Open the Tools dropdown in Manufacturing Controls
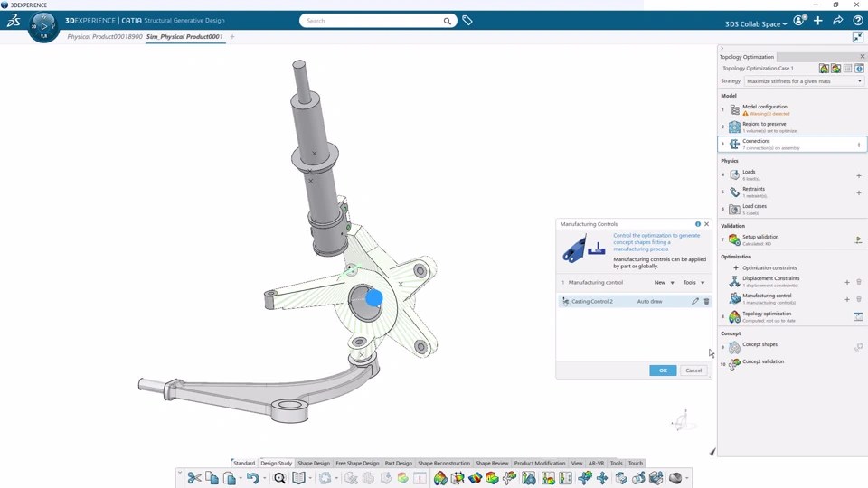Viewport: 868px width, 488px height. (693, 282)
